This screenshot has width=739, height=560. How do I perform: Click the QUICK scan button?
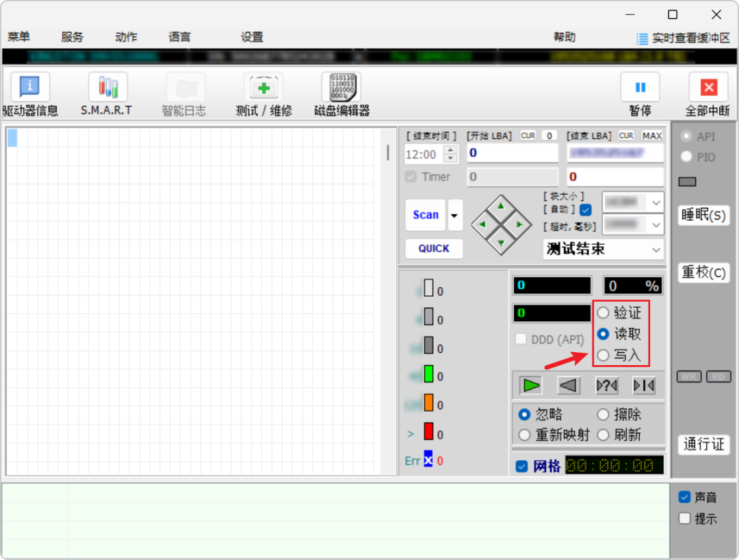pos(434,249)
